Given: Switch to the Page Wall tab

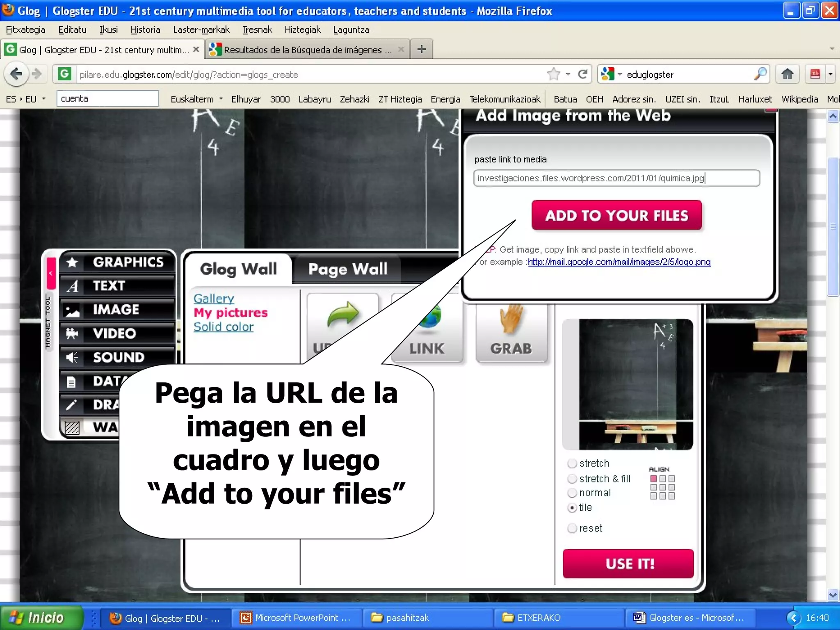Looking at the screenshot, I should click(x=348, y=269).
